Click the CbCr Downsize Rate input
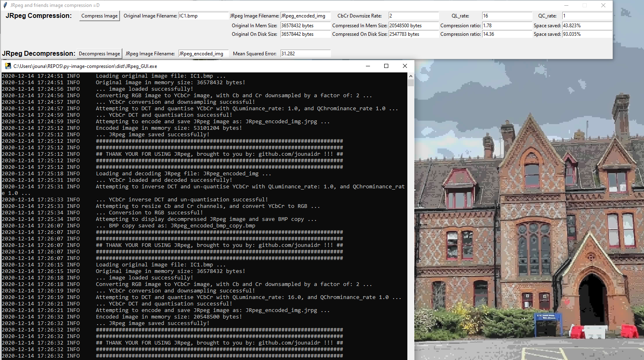 coord(413,16)
